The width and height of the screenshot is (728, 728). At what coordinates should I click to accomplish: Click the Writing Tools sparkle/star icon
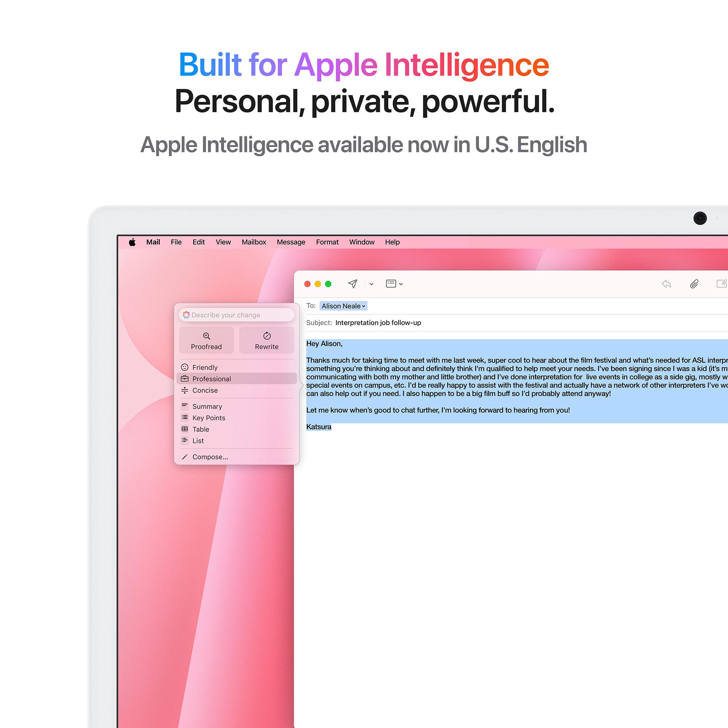click(x=187, y=314)
